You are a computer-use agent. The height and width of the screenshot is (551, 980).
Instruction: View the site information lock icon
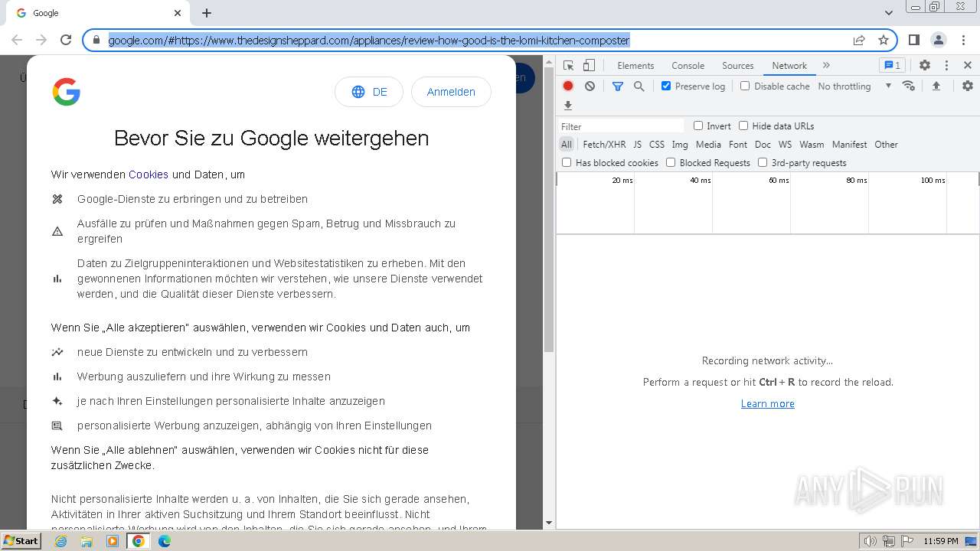(96, 40)
